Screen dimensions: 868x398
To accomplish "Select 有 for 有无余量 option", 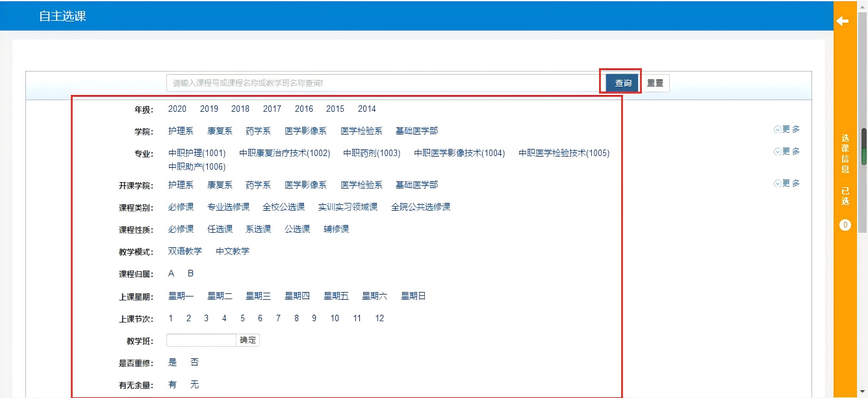I will pos(172,384).
